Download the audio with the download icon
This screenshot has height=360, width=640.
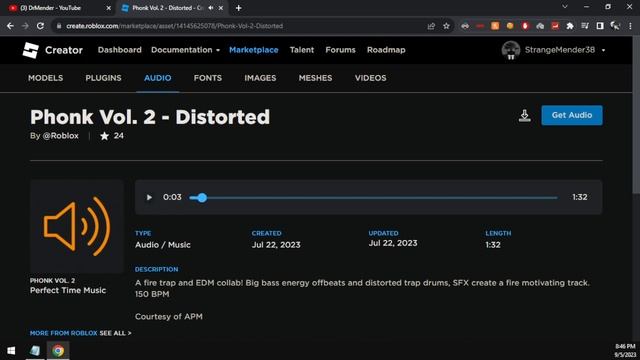[524, 116]
